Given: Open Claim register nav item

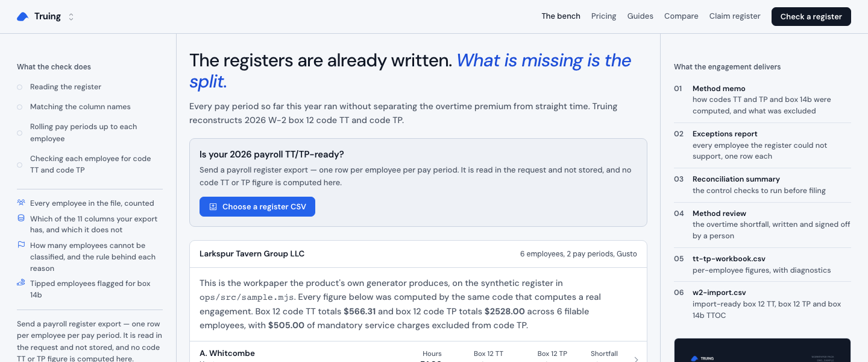Looking at the screenshot, I should coord(735,16).
